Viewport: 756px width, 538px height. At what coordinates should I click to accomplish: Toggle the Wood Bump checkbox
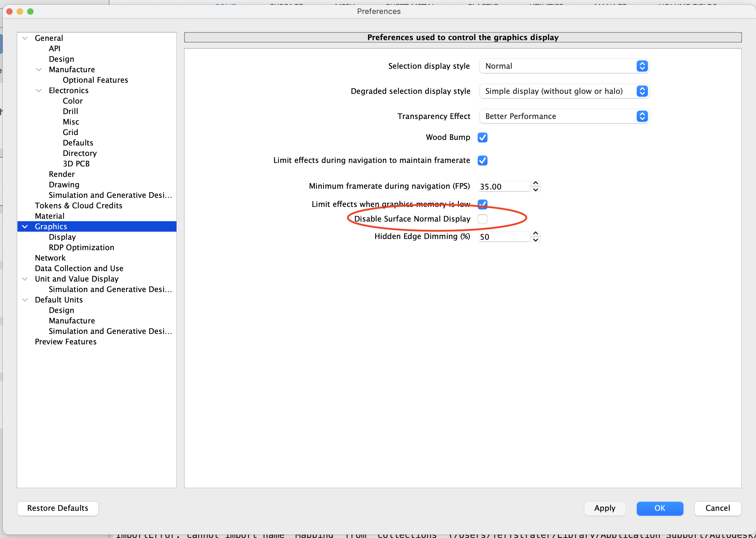(x=482, y=137)
